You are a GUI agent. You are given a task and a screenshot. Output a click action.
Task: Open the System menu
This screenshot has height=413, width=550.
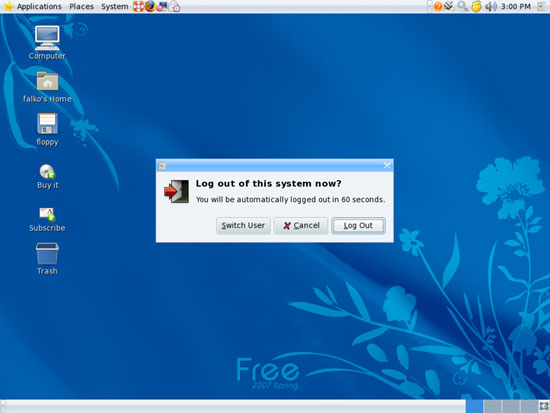pos(114,7)
